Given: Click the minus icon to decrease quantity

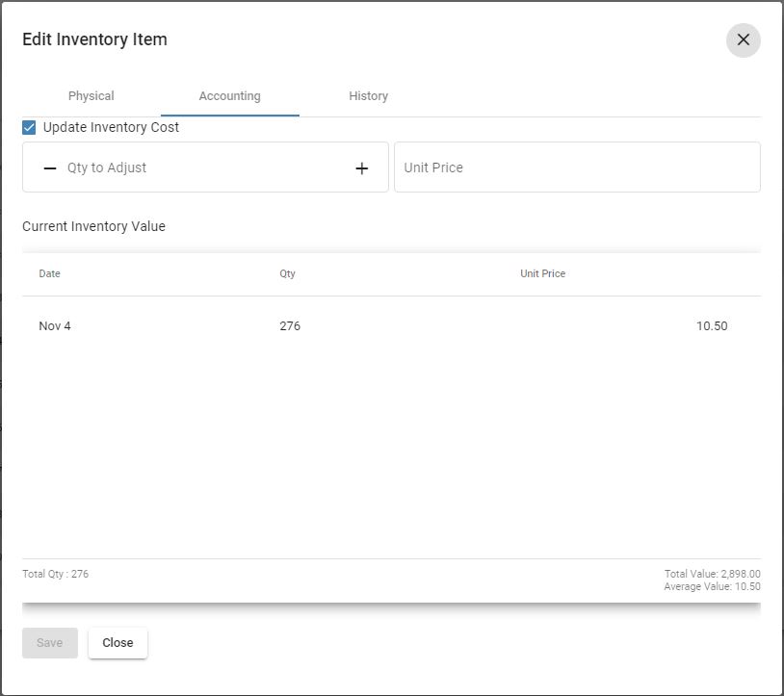Looking at the screenshot, I should click(x=50, y=168).
